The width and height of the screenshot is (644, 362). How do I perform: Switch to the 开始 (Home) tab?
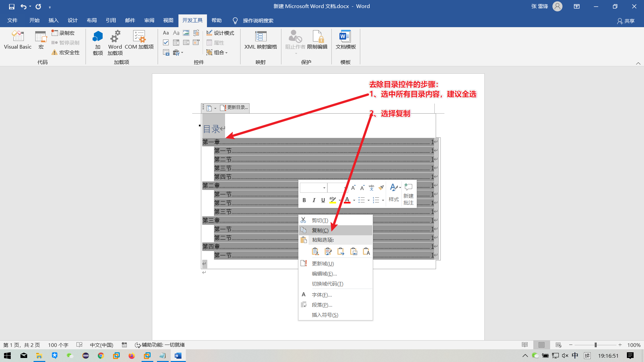[34, 20]
